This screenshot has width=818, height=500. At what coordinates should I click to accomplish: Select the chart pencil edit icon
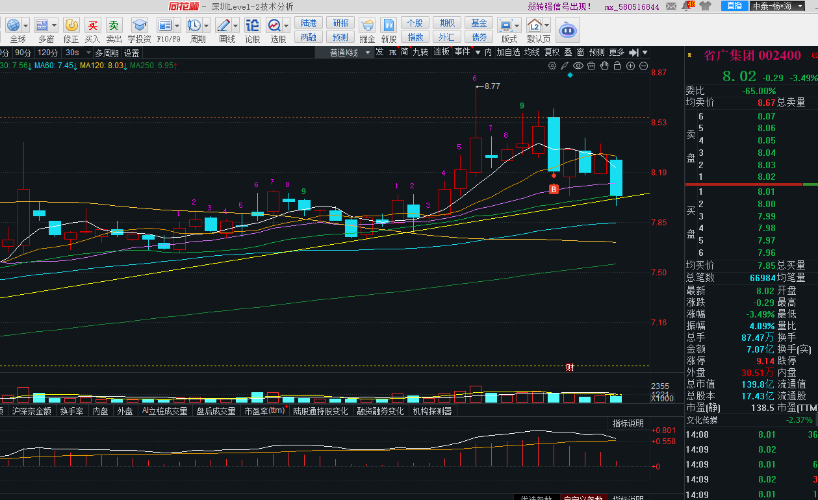click(565, 66)
